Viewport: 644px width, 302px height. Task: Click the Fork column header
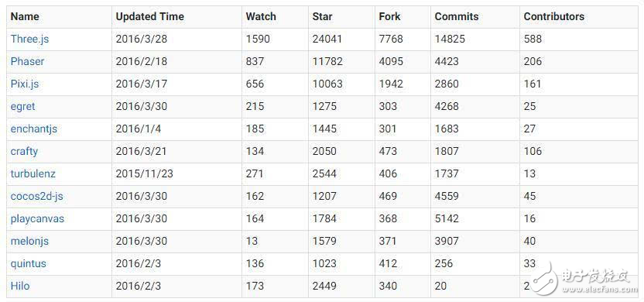(x=389, y=17)
